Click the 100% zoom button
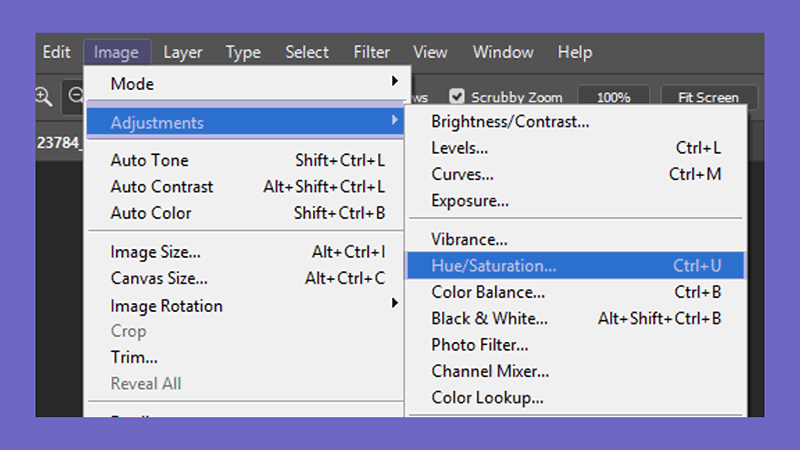The image size is (800, 450). tap(614, 97)
